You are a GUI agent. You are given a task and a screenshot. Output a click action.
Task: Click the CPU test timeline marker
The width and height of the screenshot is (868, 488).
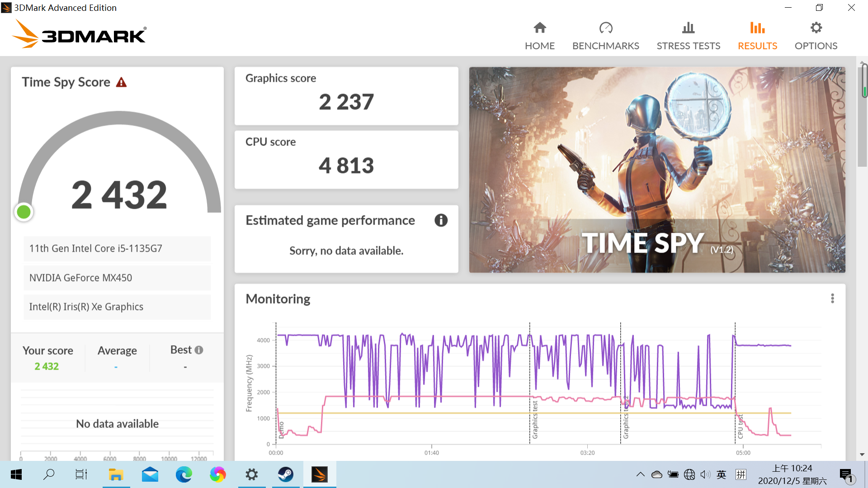740,426
